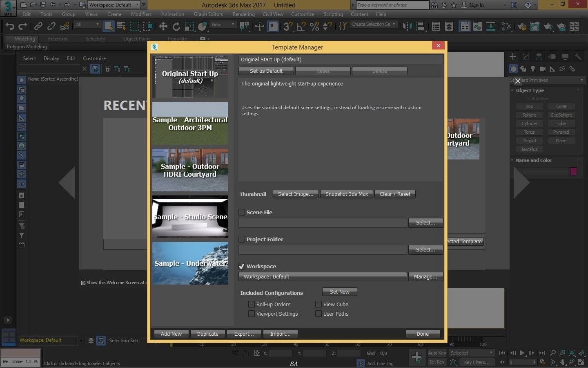This screenshot has height=368, width=588.
Task: Click the object color swatch
Action: (573, 171)
